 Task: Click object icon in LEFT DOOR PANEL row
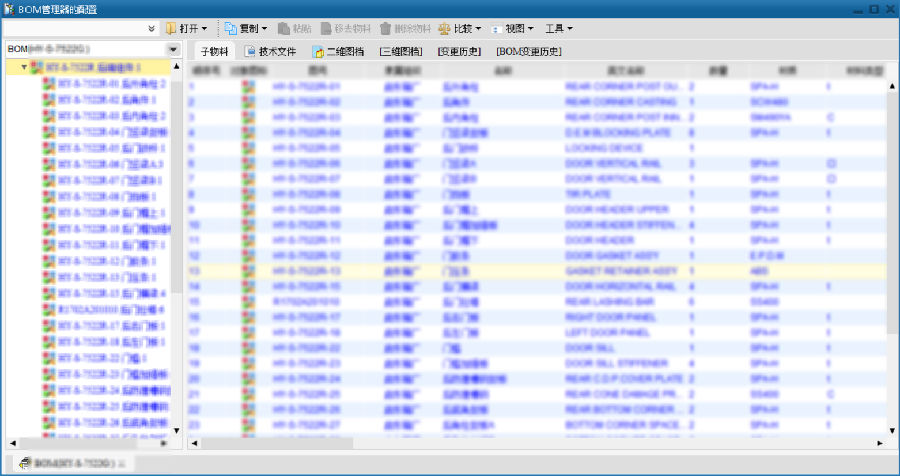pos(248,332)
